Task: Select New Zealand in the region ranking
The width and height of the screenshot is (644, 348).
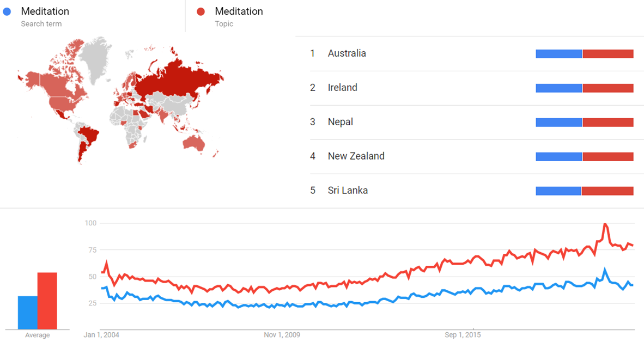Action: (x=356, y=156)
